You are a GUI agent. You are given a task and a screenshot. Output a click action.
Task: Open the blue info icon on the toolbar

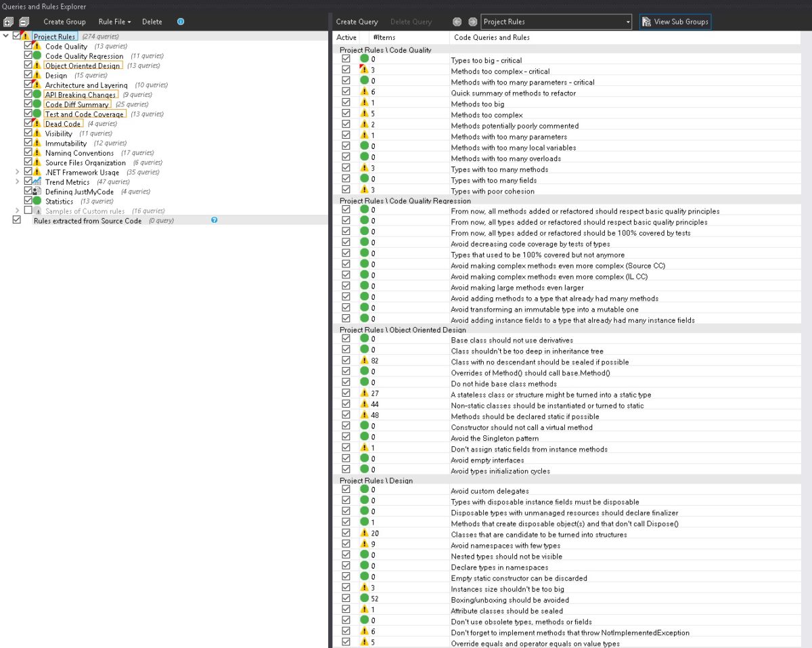click(x=181, y=21)
